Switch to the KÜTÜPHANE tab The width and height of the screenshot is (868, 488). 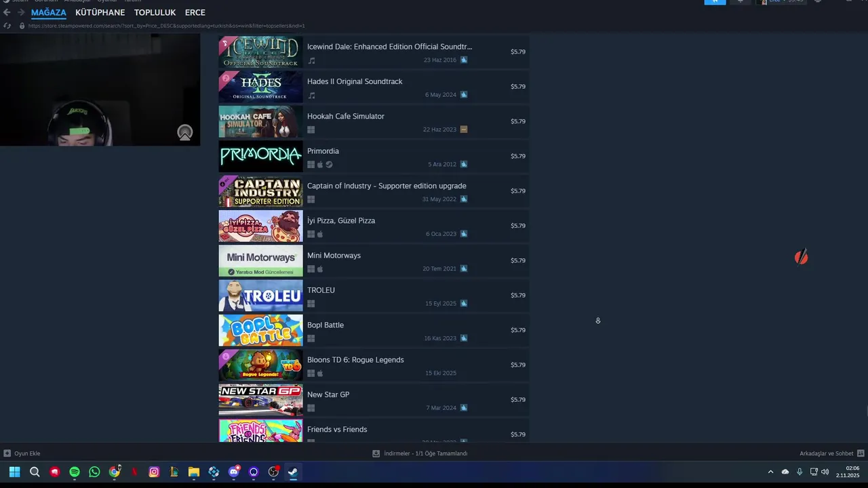point(100,12)
